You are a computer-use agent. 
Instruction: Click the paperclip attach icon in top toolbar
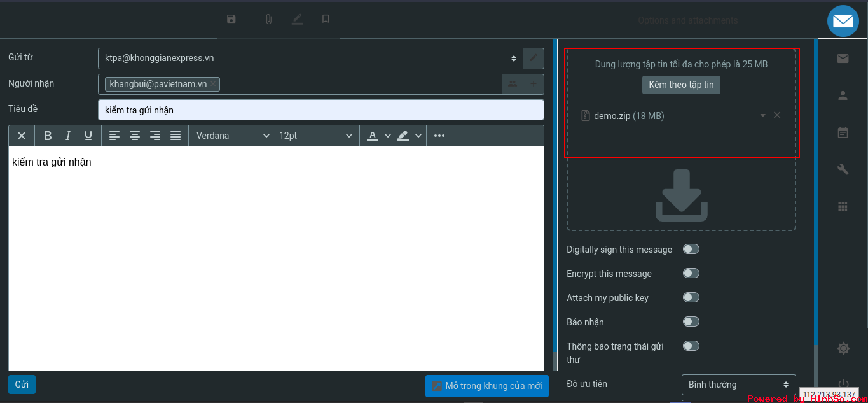(268, 19)
